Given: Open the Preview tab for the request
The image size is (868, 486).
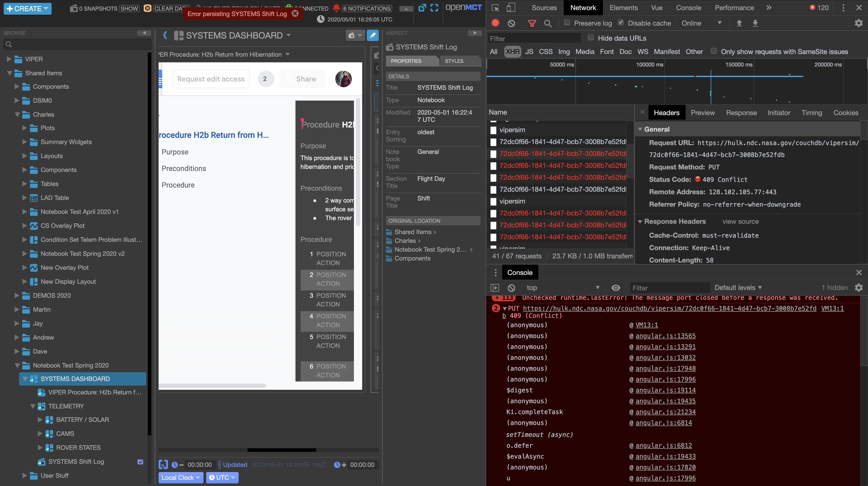Looking at the screenshot, I should click(x=703, y=113).
